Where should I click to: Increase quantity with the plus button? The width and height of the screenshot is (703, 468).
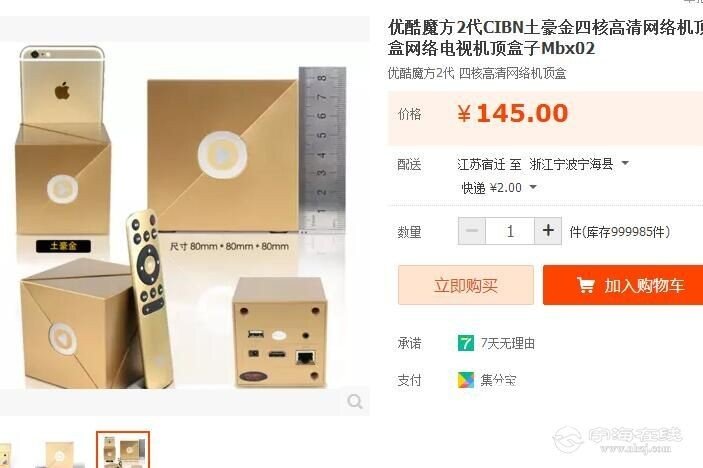(548, 231)
